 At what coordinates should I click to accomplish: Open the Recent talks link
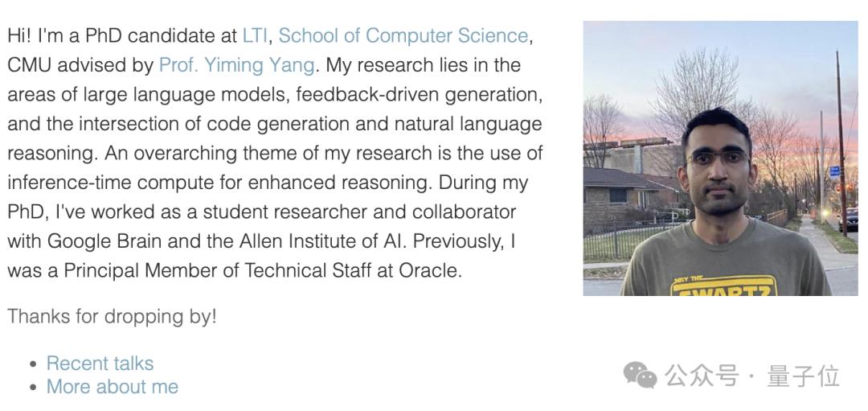pyautogui.click(x=100, y=364)
